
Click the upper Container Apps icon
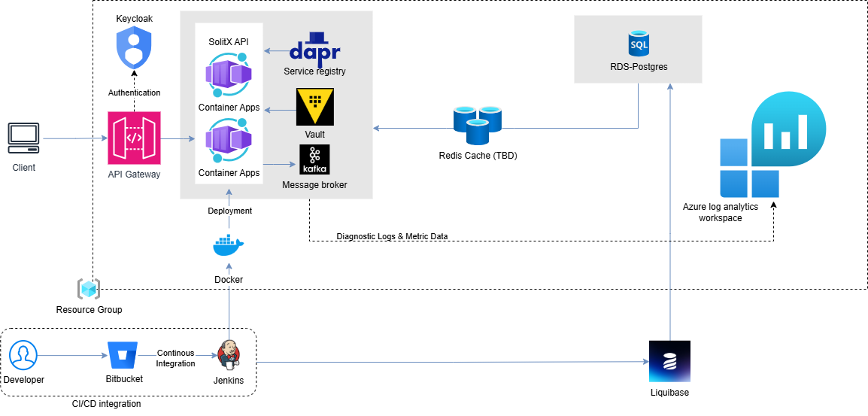click(229, 74)
